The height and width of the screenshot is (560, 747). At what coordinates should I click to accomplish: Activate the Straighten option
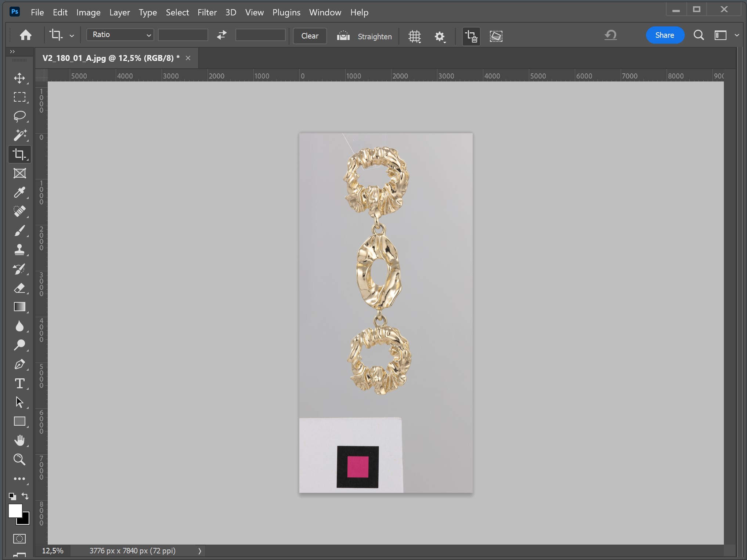[374, 36]
